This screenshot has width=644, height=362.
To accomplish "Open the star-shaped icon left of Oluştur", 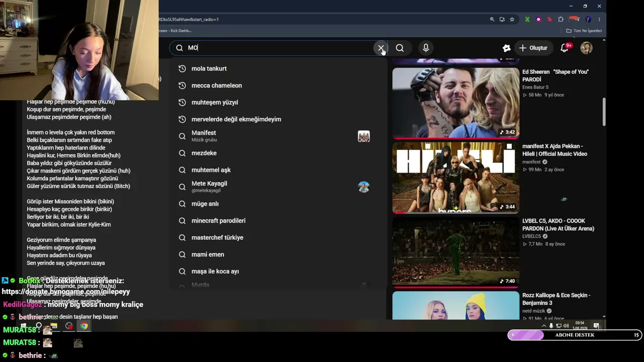I will point(507,48).
